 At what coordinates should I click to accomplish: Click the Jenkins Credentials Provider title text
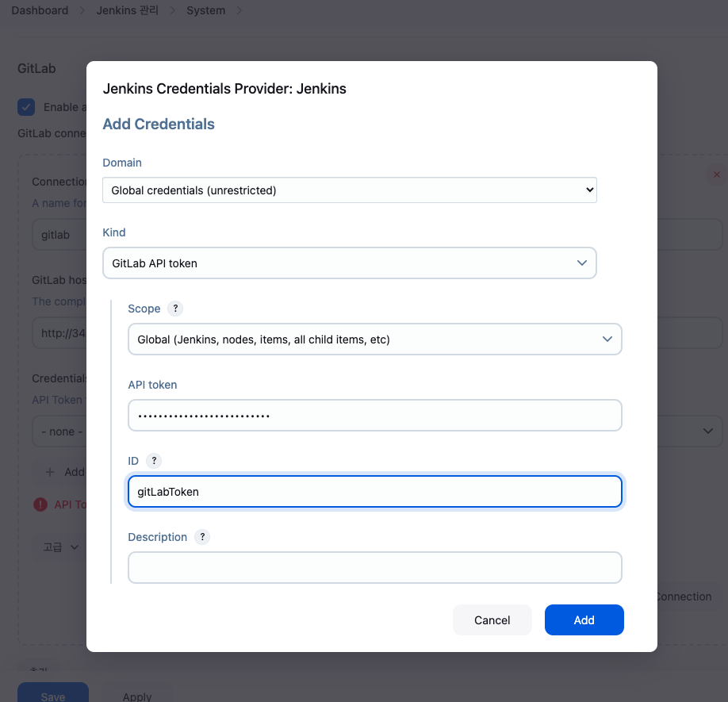[x=224, y=89]
